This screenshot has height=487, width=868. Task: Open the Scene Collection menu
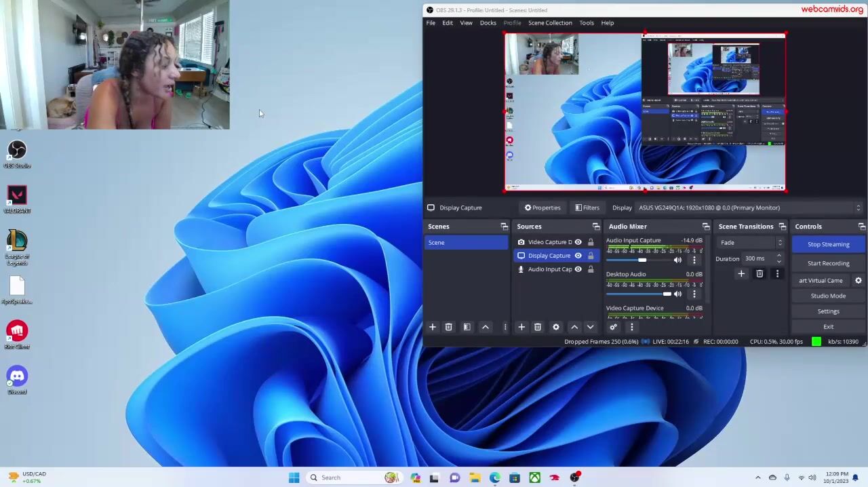[x=549, y=22]
